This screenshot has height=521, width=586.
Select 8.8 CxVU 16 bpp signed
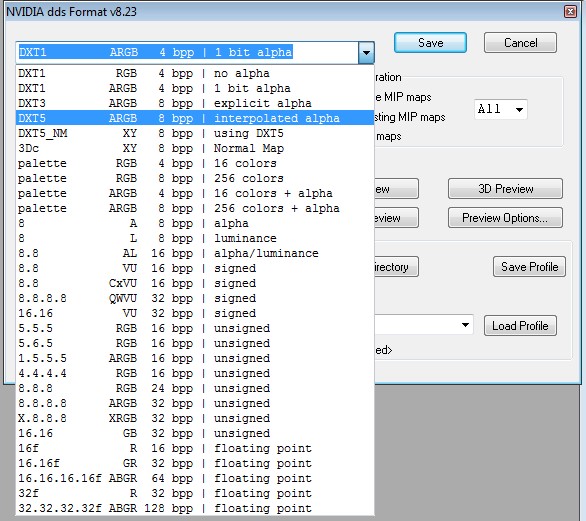point(195,283)
